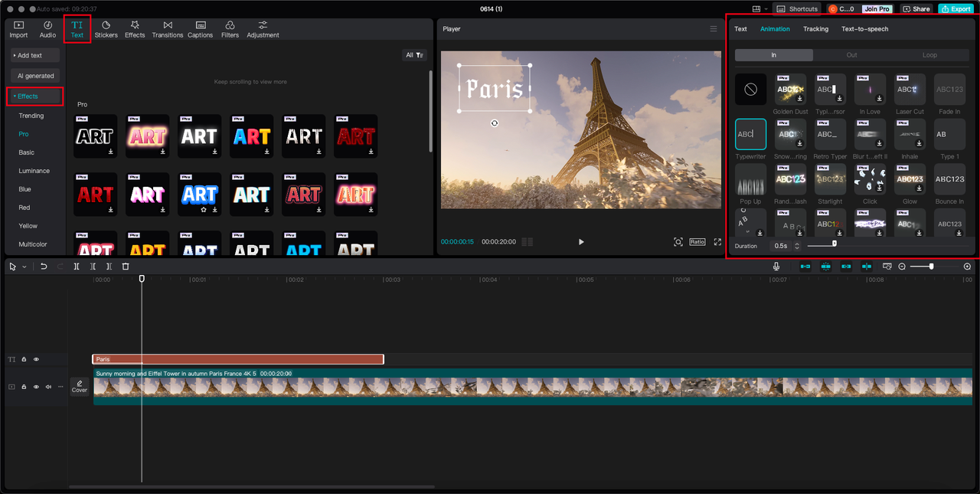This screenshot has height=494, width=980.
Task: Click the microphone record voiceover icon
Action: tap(776, 267)
